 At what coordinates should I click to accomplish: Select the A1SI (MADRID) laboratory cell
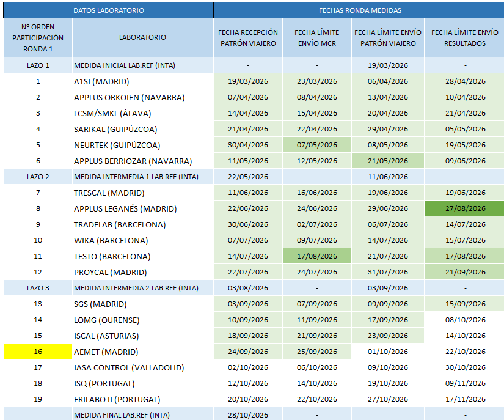[143, 81]
